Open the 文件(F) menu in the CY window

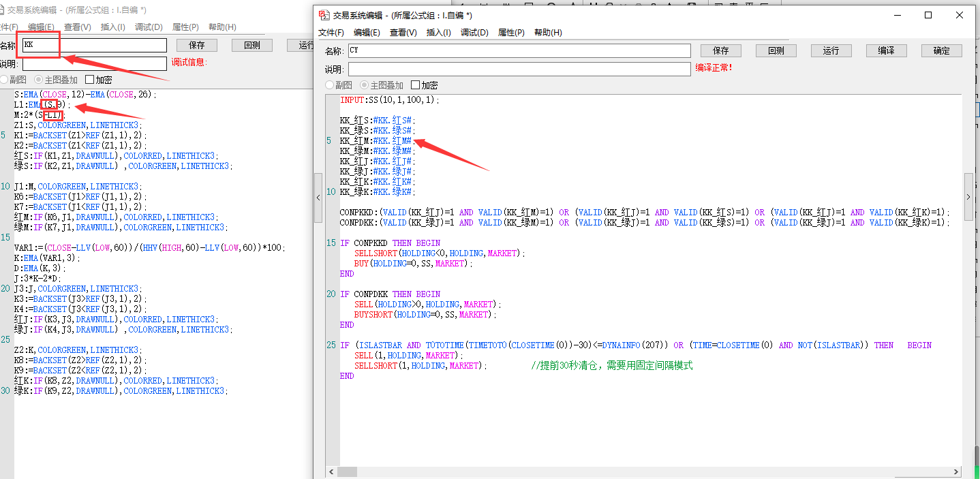(x=331, y=33)
